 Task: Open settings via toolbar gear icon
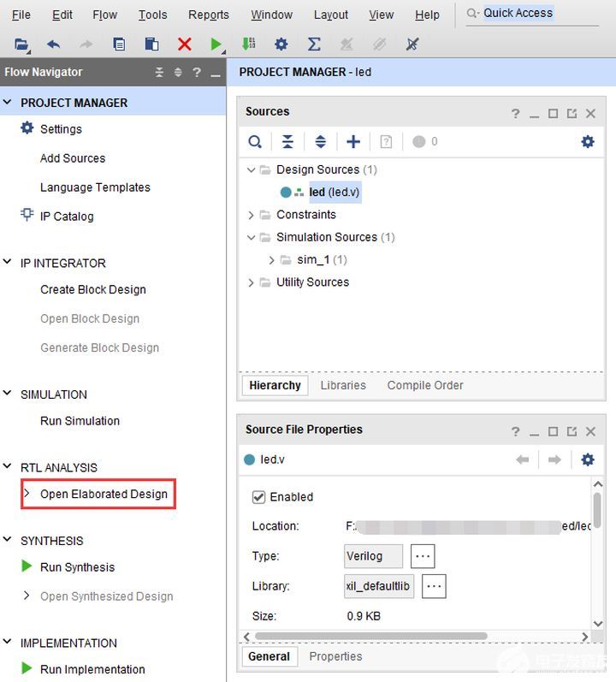pos(281,44)
